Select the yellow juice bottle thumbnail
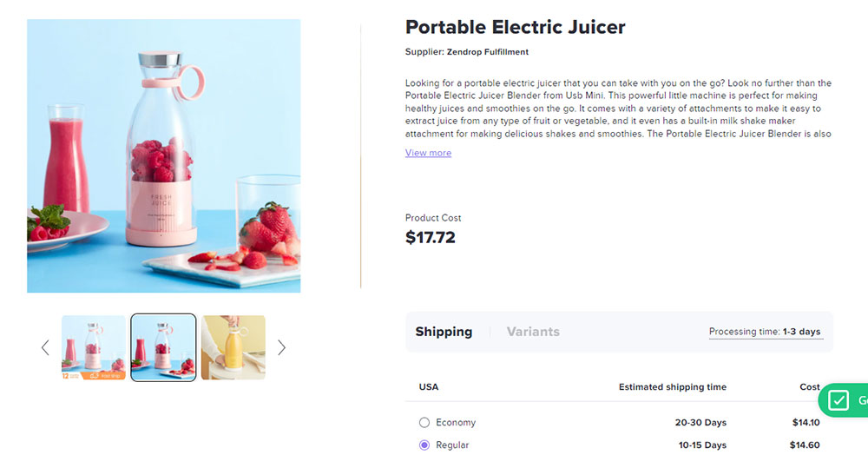This screenshot has width=868, height=468. [x=233, y=347]
